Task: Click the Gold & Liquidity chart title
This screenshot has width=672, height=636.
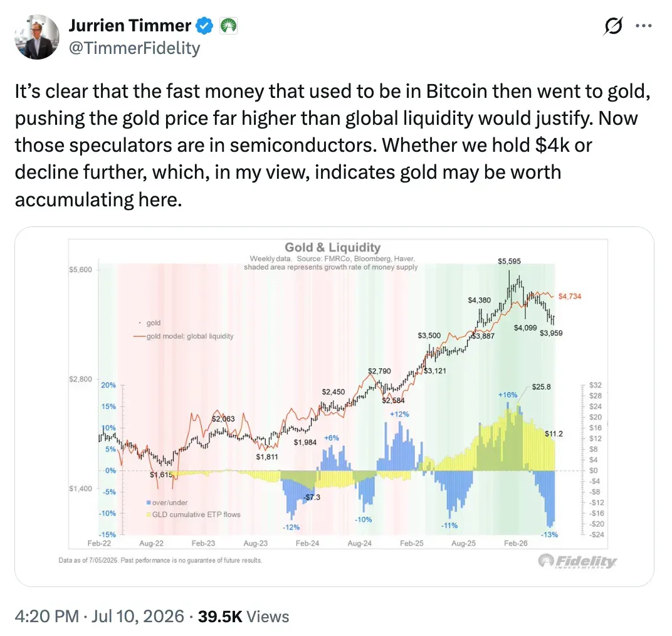Action: pos(333,247)
